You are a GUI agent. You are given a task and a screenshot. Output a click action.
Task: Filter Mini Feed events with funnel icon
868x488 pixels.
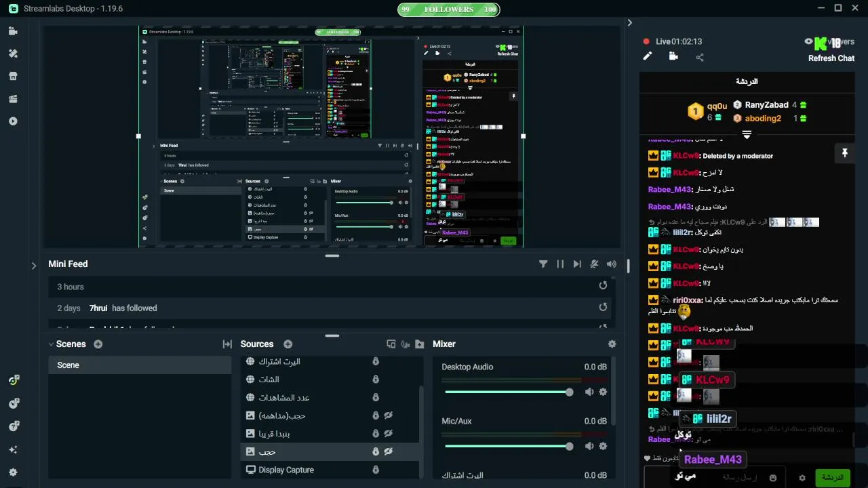coord(543,264)
